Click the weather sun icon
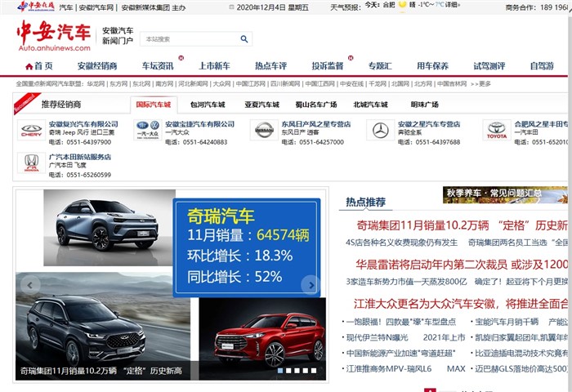 click(x=402, y=5)
